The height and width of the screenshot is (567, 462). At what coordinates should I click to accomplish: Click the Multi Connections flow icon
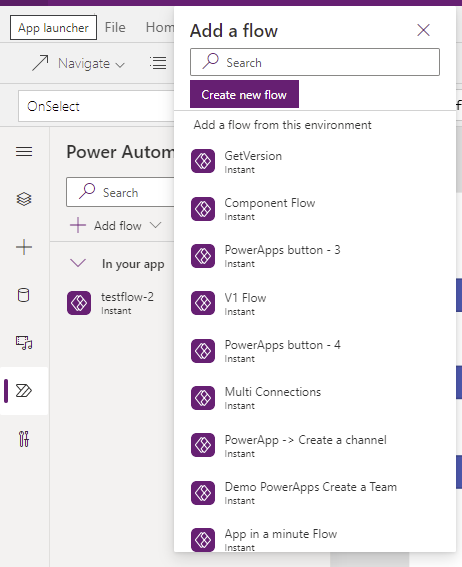click(x=203, y=398)
